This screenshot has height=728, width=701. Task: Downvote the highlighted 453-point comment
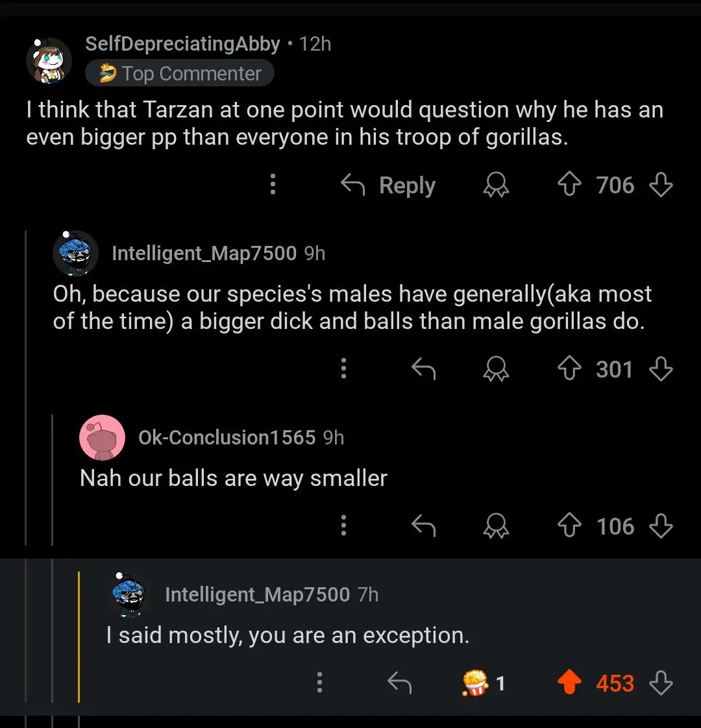661,683
